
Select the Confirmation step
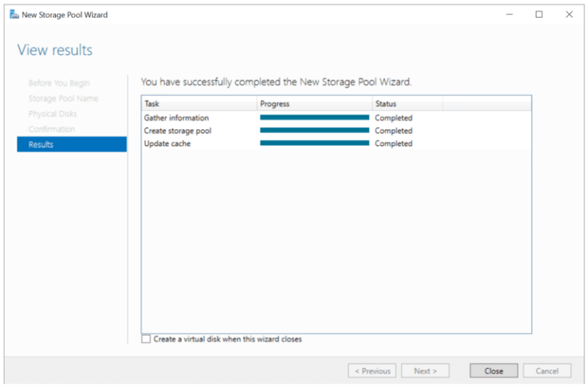pos(52,129)
